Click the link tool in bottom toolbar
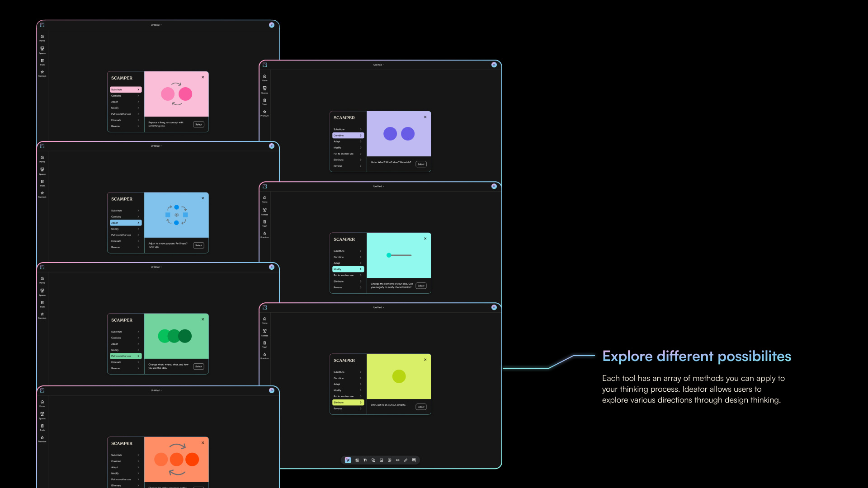The image size is (868, 488). point(397,460)
